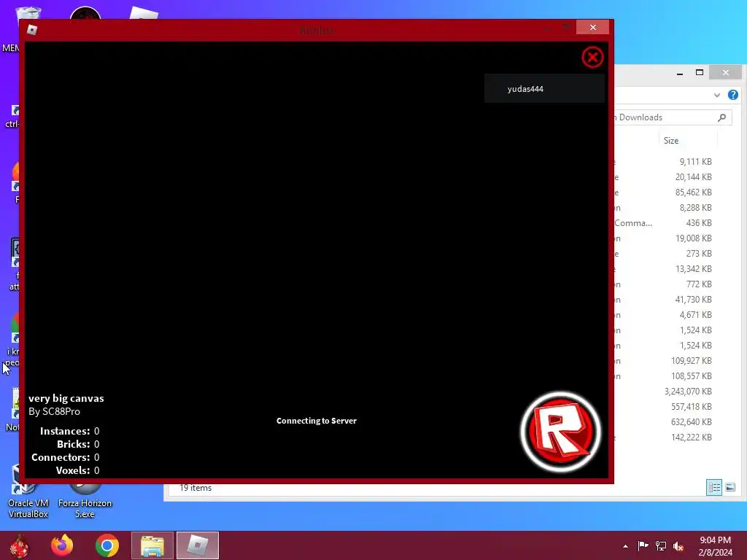Click the Search Downloads field in Explorer
The width and height of the screenshot is (747, 560).
(673, 117)
